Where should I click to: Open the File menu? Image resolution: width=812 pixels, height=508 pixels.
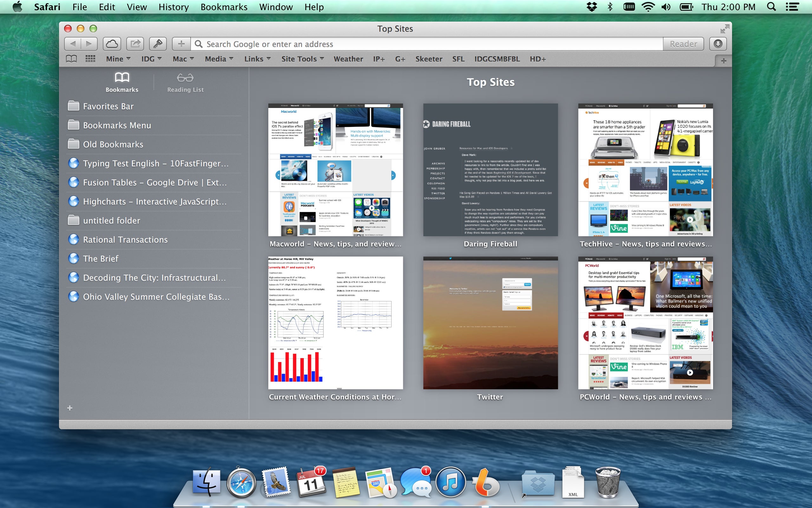80,7
